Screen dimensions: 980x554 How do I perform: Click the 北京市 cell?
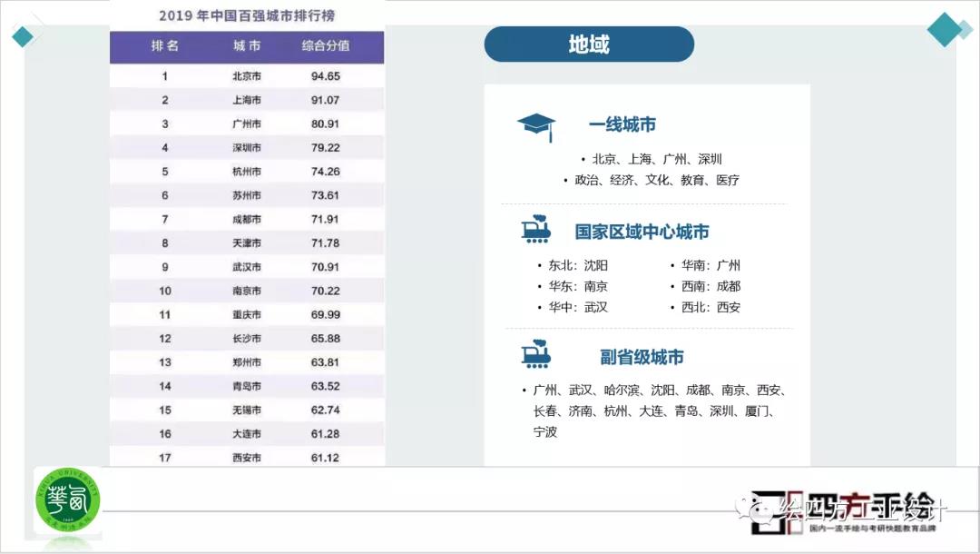(x=247, y=76)
